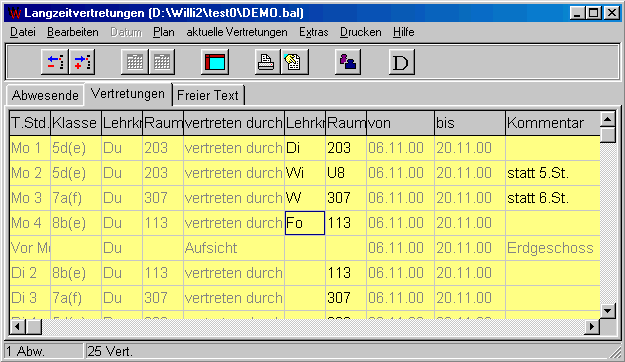Click the von column header
Viewport: 625px width, 362px height.
[x=400, y=123]
